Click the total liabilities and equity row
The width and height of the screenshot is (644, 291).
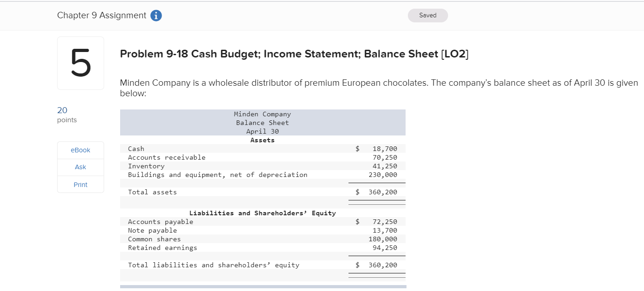tap(214, 265)
